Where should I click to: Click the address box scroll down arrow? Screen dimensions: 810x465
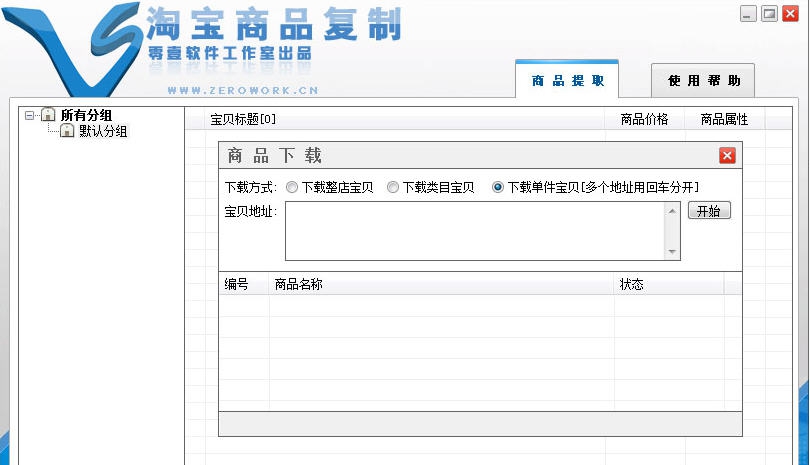[x=672, y=252]
